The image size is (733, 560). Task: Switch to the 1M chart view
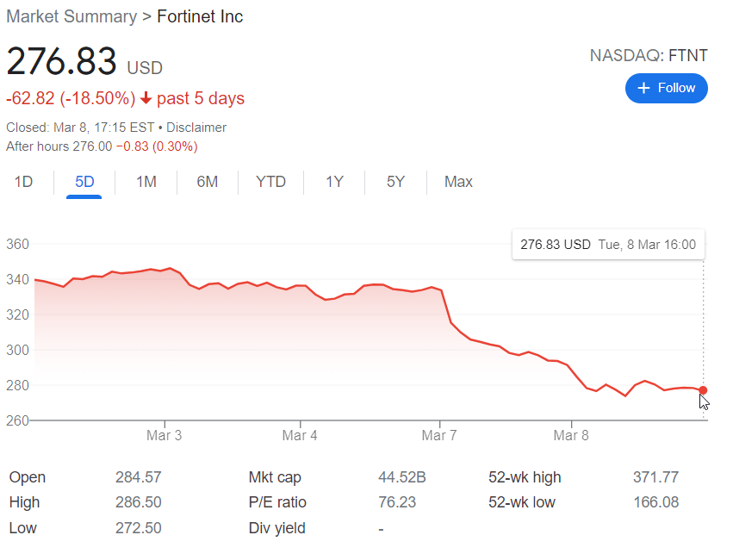tap(146, 182)
